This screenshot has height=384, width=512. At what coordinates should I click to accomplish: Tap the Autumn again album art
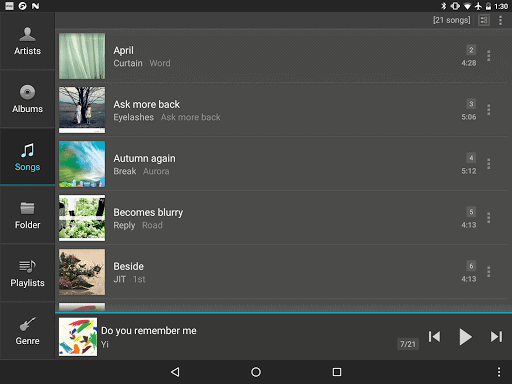(82, 164)
